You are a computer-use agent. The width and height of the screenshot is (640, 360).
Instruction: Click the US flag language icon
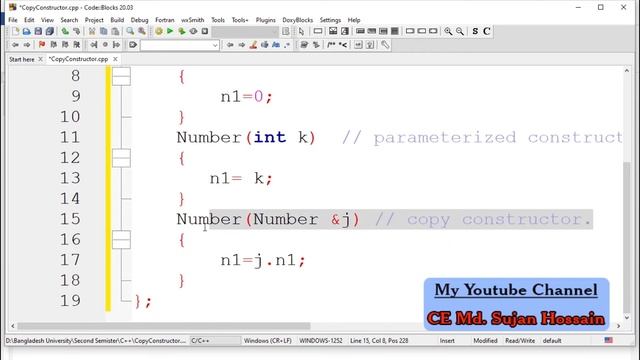[609, 340]
